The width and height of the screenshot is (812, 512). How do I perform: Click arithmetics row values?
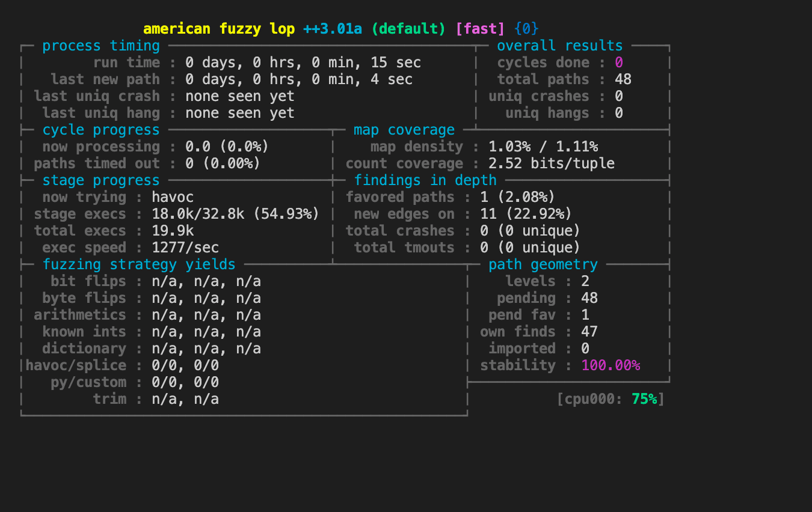206,315
